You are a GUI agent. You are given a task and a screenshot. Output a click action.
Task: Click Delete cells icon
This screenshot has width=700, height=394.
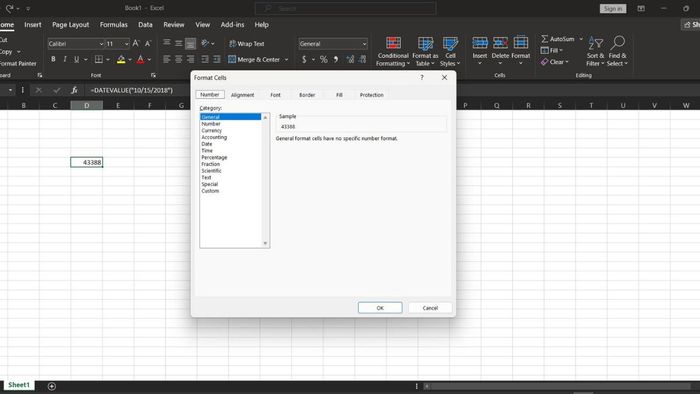(x=500, y=43)
